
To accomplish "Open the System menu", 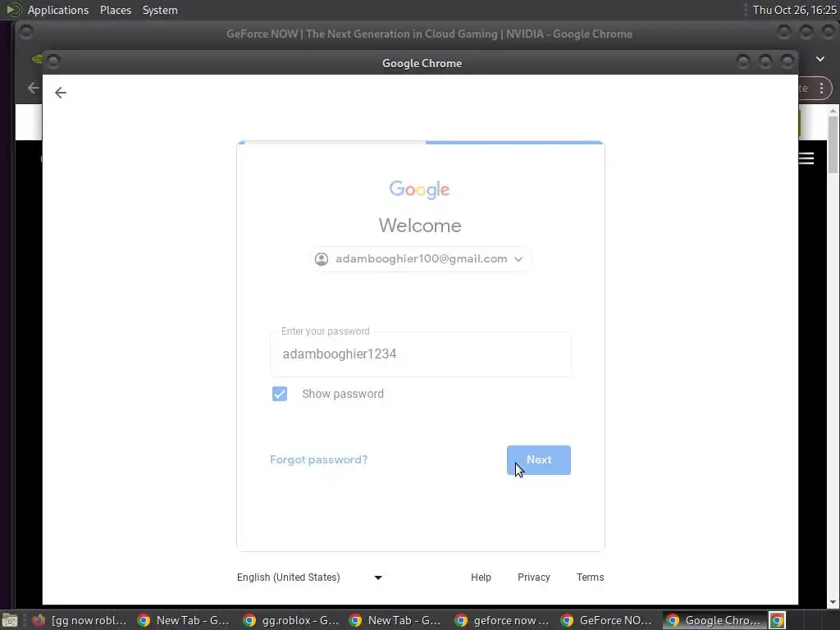I will [160, 10].
